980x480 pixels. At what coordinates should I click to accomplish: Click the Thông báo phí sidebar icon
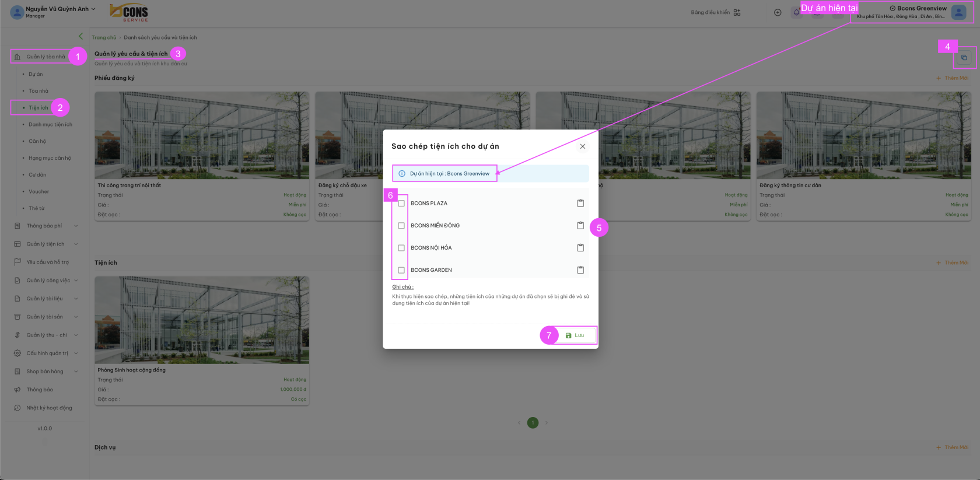click(x=17, y=226)
